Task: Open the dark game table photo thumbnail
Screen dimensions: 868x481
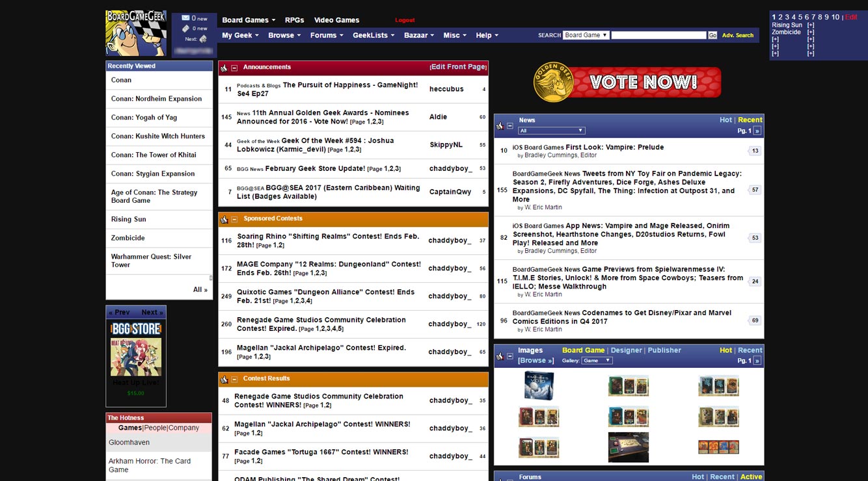Action: (629, 447)
